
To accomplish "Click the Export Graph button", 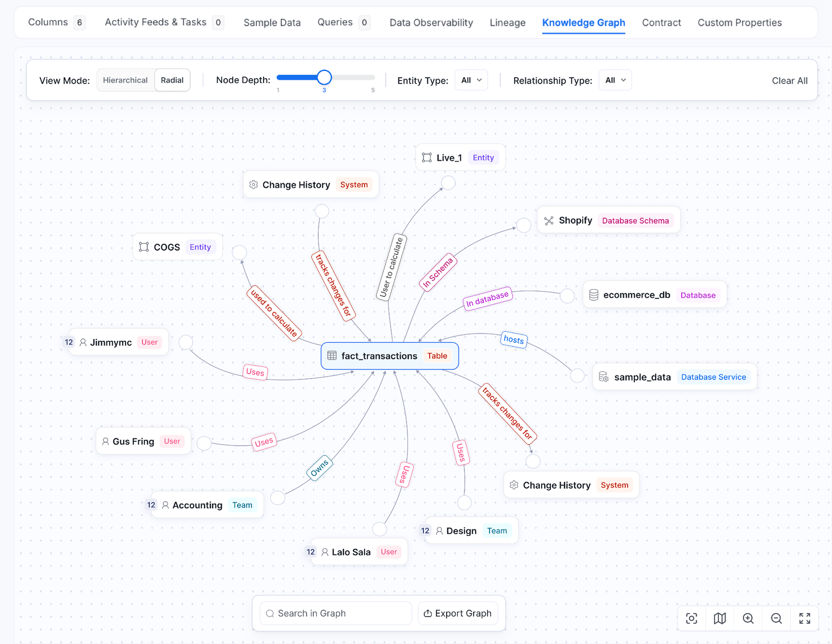I will point(458,613).
